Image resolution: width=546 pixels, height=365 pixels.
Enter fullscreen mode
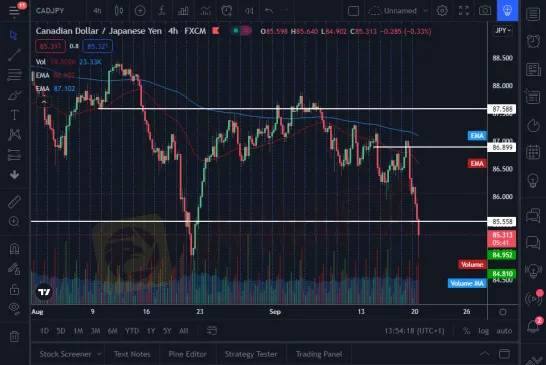click(463, 11)
